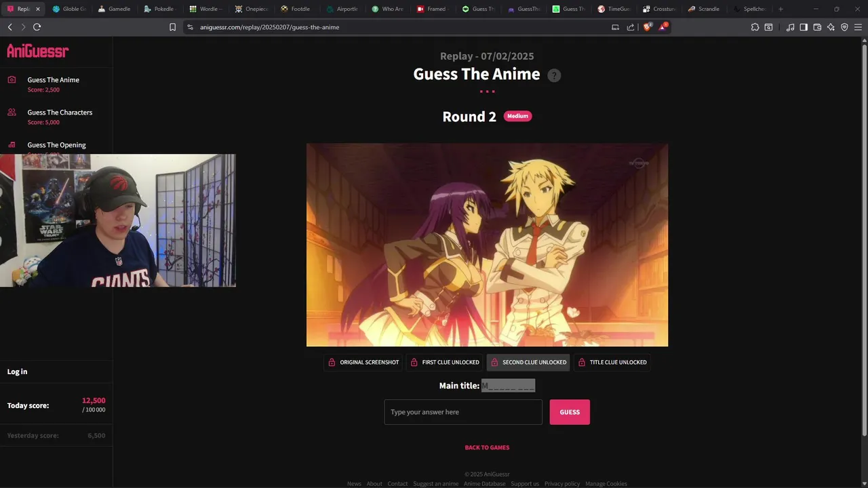The image size is (868, 488).
Task: Switch to the Onepiecedle tab
Action: [x=252, y=9]
